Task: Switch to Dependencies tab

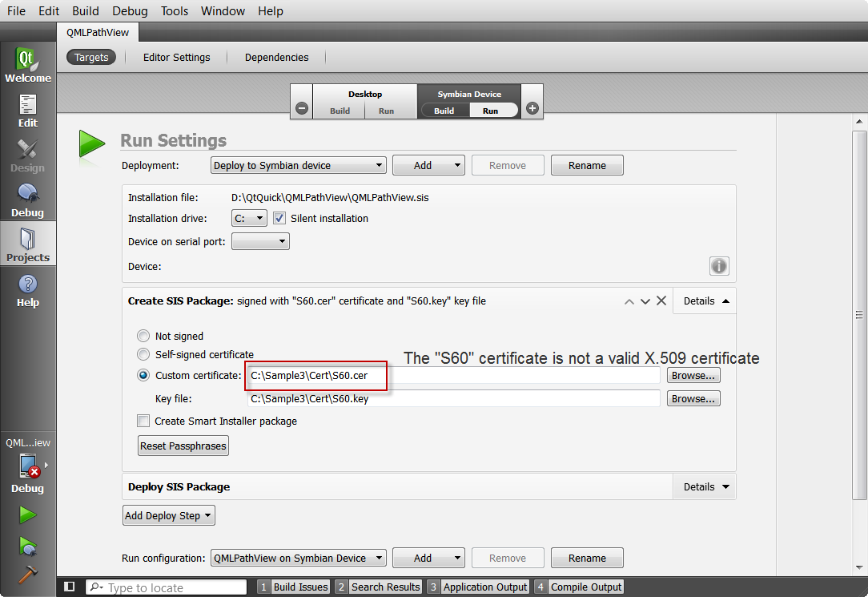Action: coord(277,57)
